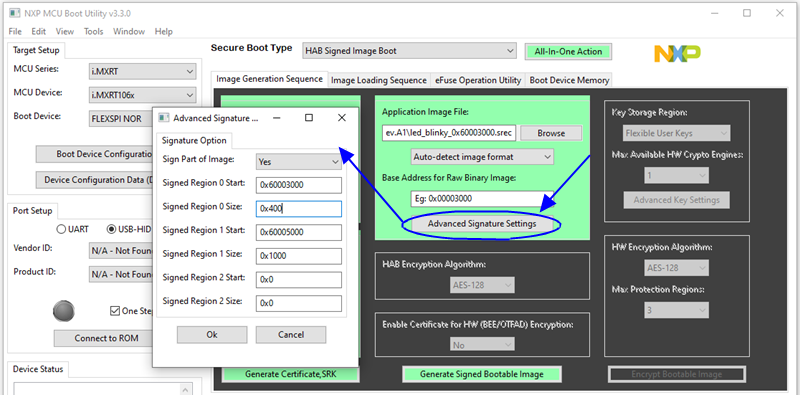The image size is (800, 395).
Task: Click the gray connection status LED
Action: (64, 311)
